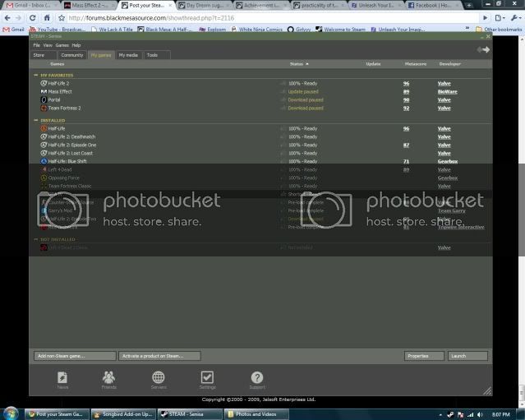
Task: Click the Launch button
Action: pos(467,356)
